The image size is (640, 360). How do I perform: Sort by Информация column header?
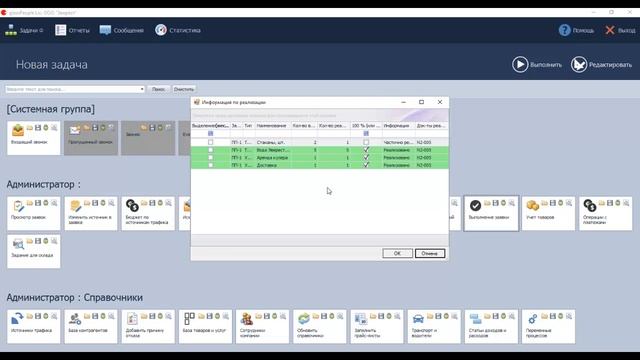pos(398,126)
